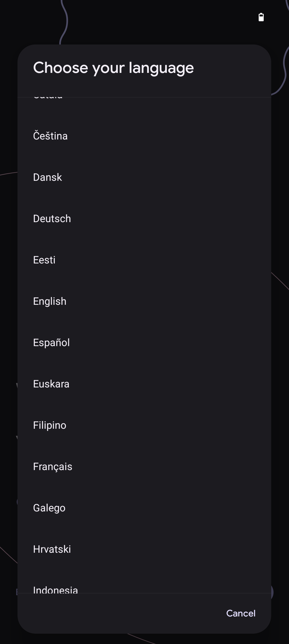Choose the Hrvatski language option
This screenshot has width=289, height=644.
tap(52, 549)
